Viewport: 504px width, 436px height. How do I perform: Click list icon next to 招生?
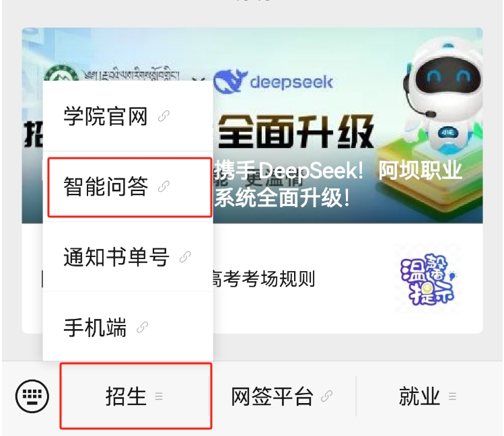[x=159, y=396]
